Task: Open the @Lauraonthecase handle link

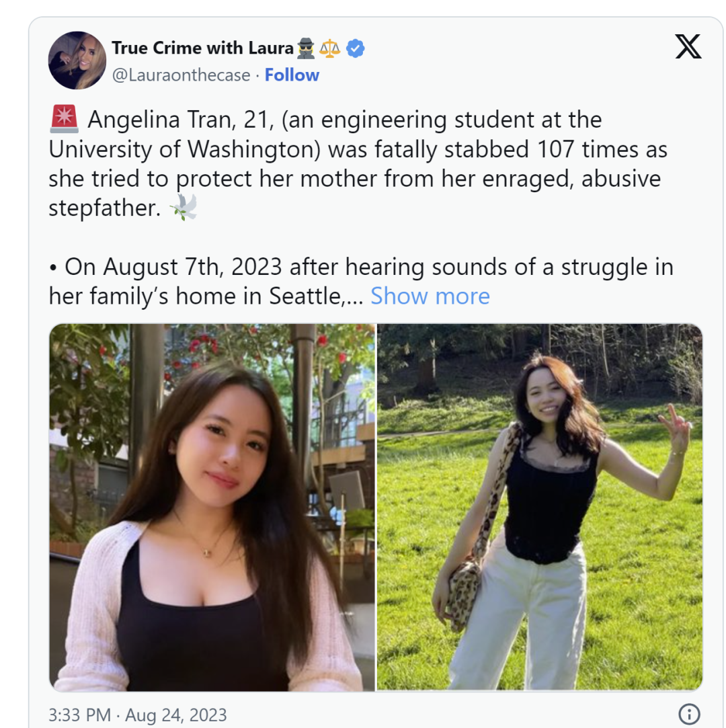Action: pos(181,75)
